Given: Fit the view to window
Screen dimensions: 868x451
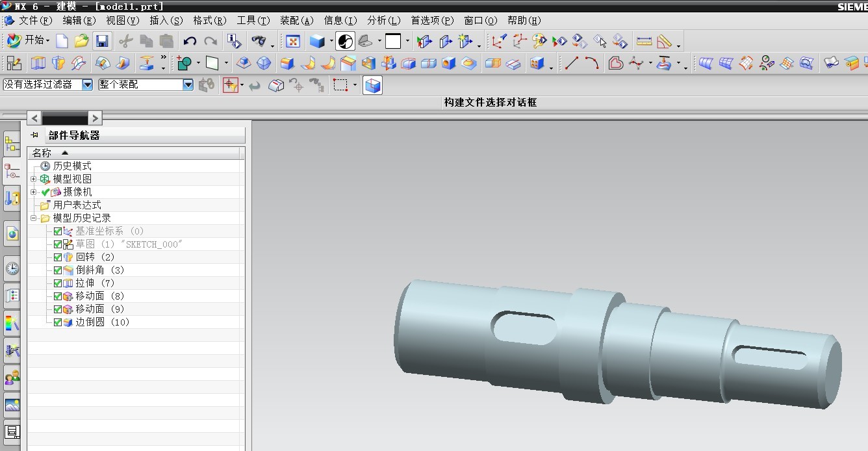Looking at the screenshot, I should 293,42.
